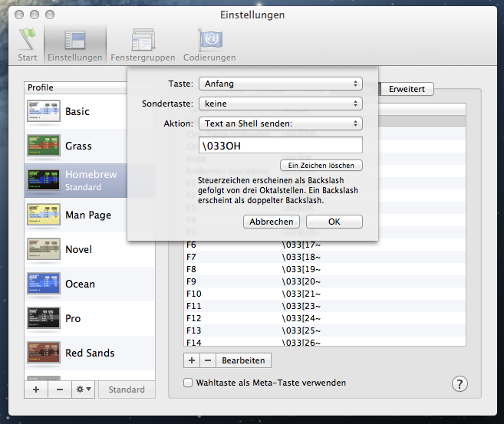Open the Fenstergruppen preferences pane
This screenshot has width=504, height=424.
pyautogui.click(x=143, y=44)
